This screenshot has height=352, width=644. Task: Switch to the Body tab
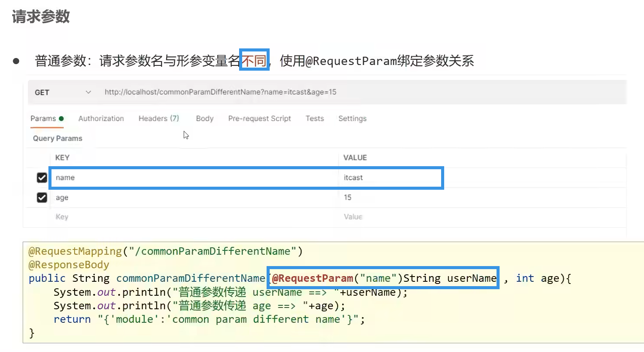pos(205,119)
